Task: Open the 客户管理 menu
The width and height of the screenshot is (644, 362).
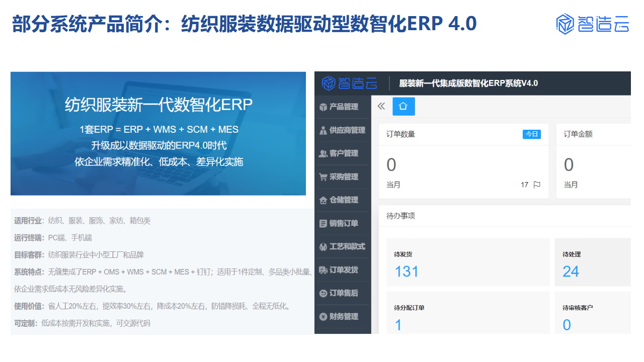Action: point(343,153)
